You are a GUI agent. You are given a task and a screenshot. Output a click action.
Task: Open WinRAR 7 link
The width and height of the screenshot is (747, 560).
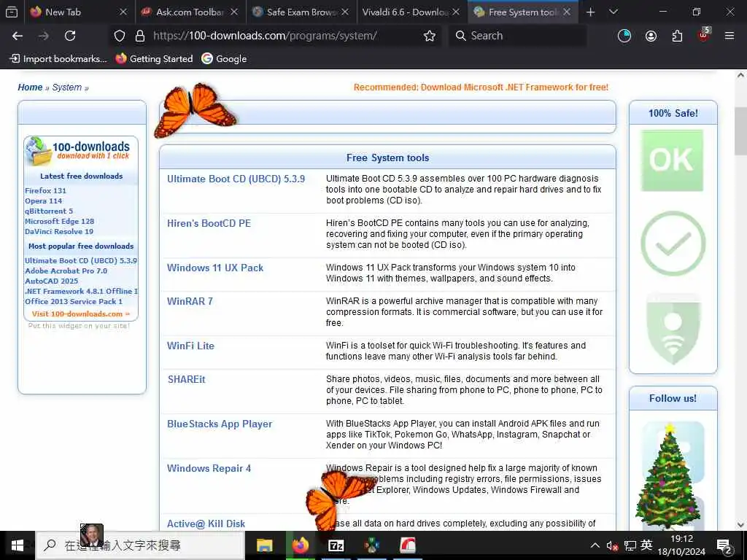tap(190, 301)
